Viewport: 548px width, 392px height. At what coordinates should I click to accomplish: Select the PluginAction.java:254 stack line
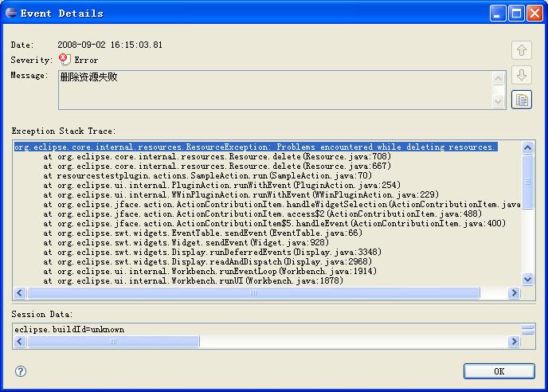click(222, 185)
